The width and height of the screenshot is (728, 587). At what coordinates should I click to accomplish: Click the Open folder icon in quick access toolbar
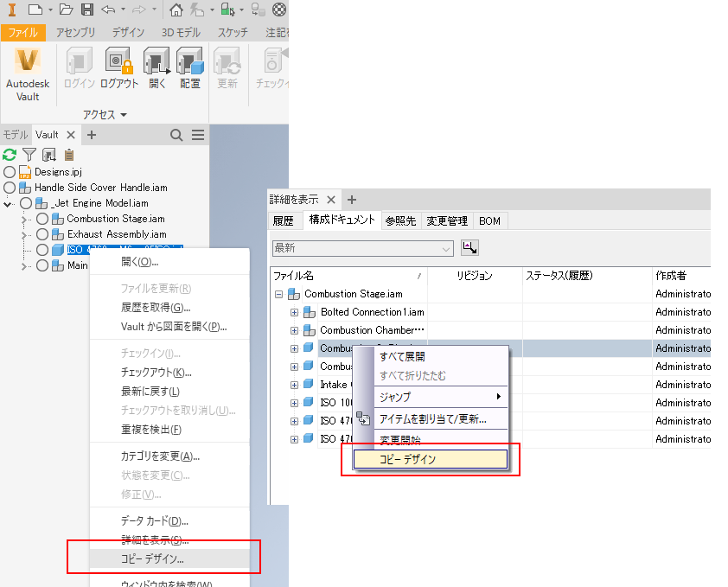(x=67, y=10)
